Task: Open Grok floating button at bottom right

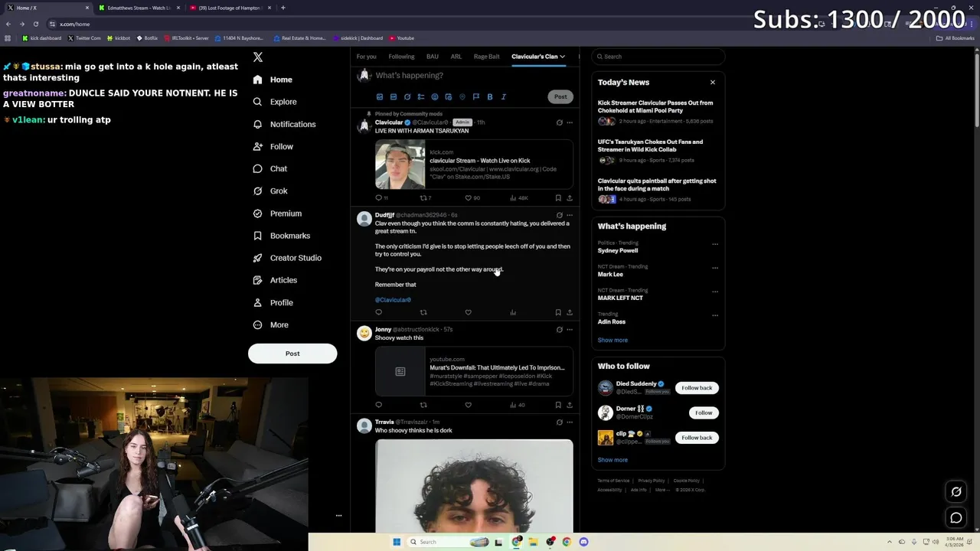Action: pos(956,492)
